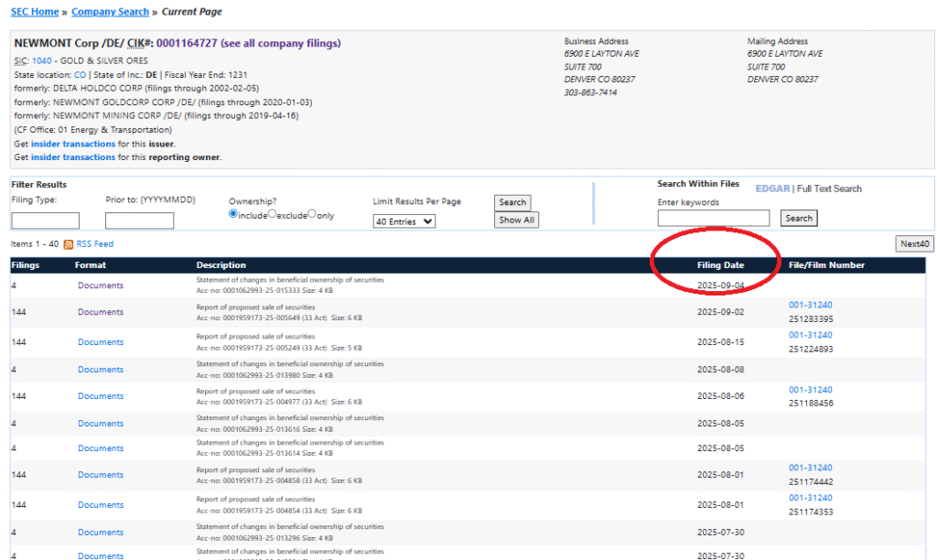Click the 'Mailing Address' label
Image resolution: width=937 pixels, height=560 pixels.
778,41
